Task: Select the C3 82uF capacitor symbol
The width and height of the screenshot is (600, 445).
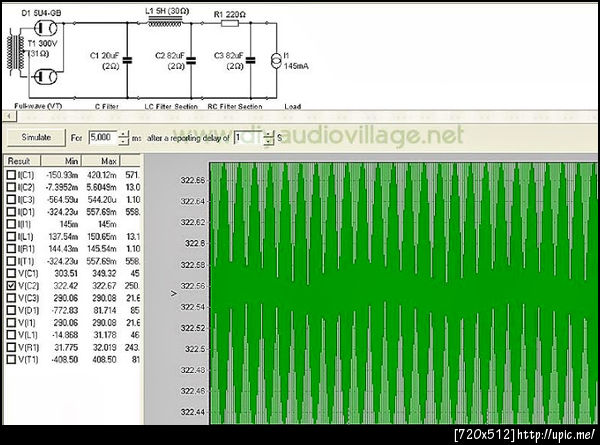Action: point(251,60)
